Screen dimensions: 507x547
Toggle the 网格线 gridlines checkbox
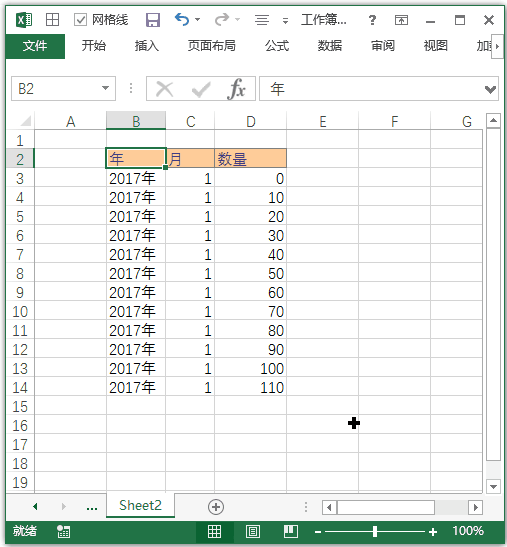tap(80, 20)
